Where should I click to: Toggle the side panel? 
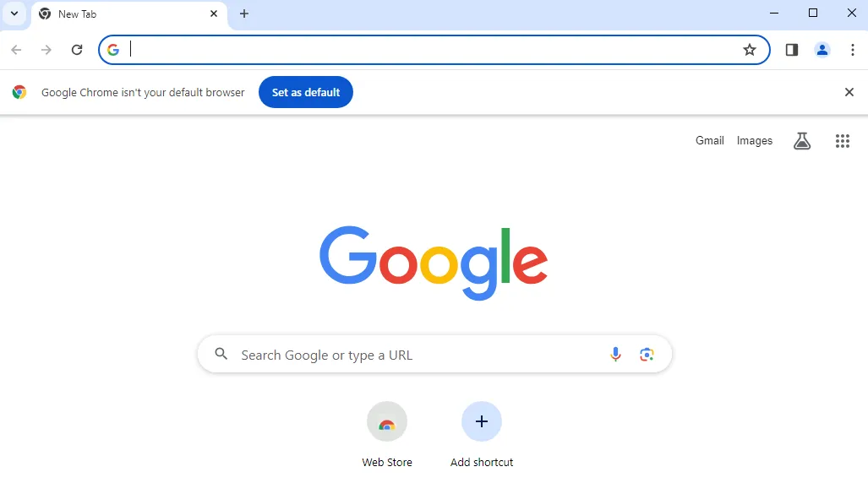click(x=792, y=50)
